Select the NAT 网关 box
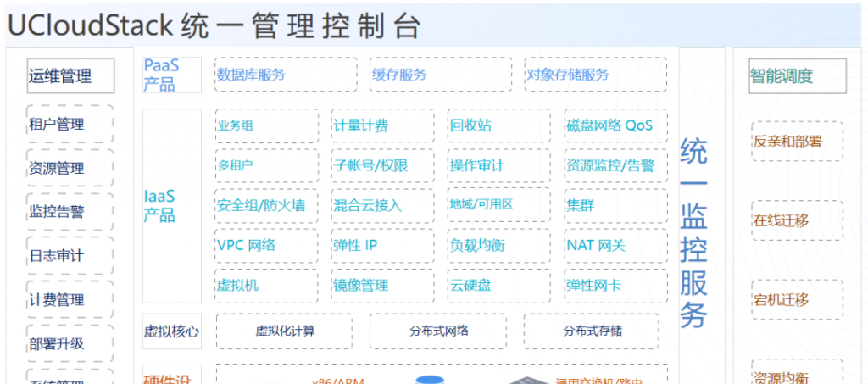The width and height of the screenshot is (868, 384). 616,246
